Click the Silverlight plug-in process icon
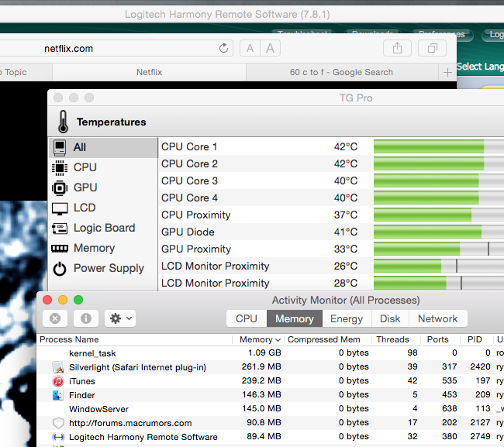The width and height of the screenshot is (504, 447). click(58, 367)
